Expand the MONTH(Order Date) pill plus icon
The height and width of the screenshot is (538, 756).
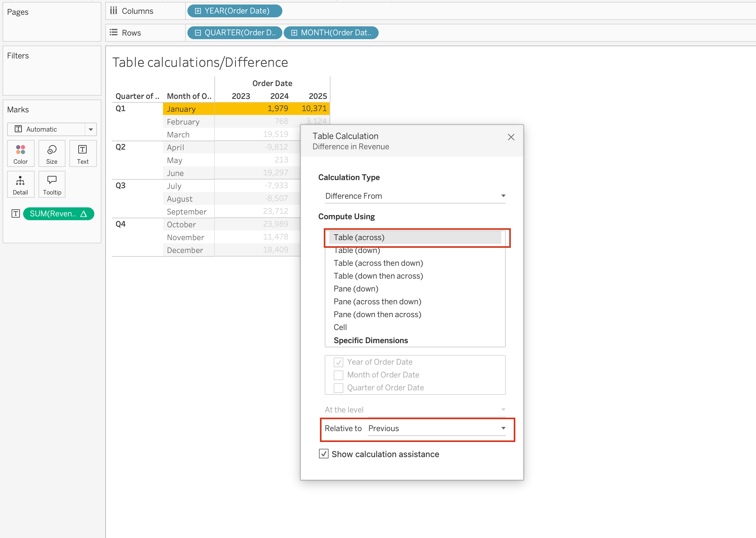(294, 33)
